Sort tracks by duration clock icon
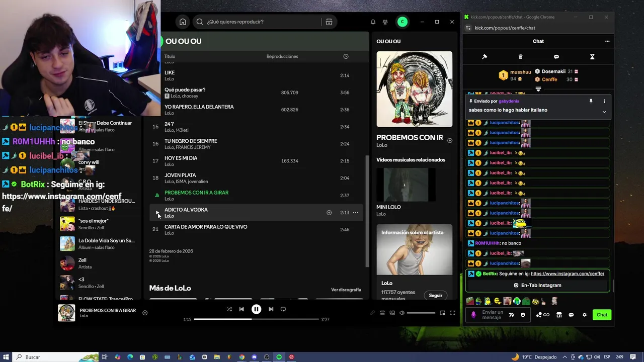This screenshot has width=644, height=362. (346, 56)
